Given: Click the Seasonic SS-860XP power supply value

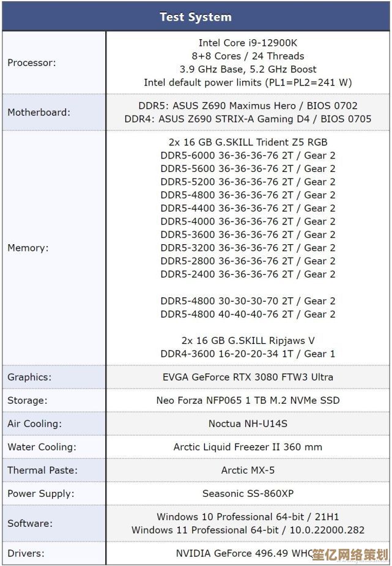Looking at the screenshot, I should point(248,493).
